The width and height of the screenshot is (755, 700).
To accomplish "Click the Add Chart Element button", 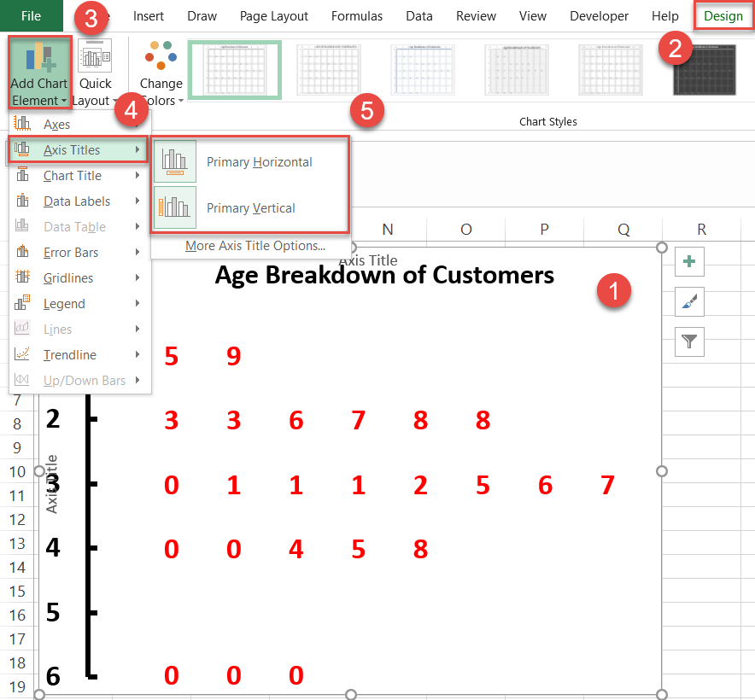I will click(x=38, y=73).
